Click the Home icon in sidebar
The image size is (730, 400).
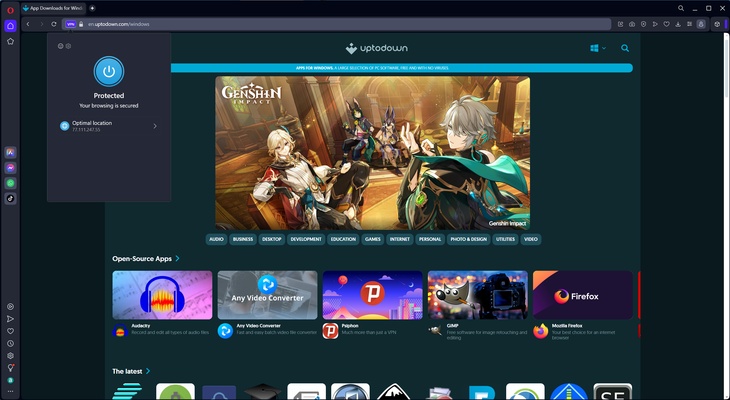click(10, 26)
